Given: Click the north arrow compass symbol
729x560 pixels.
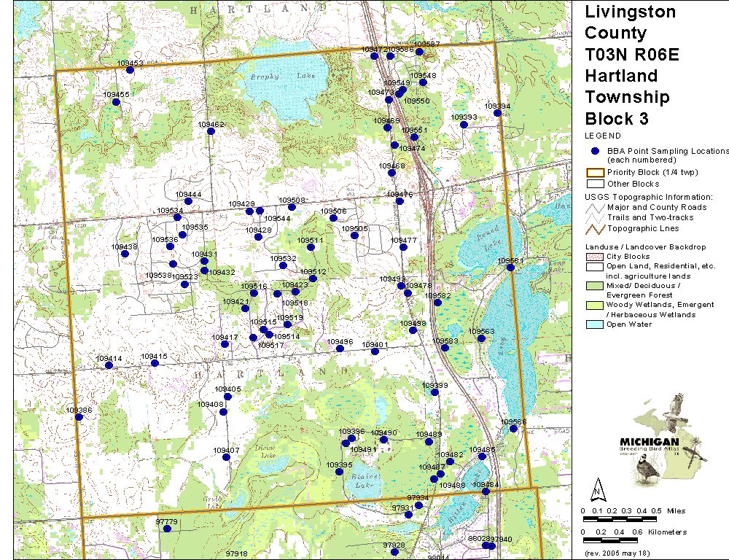Looking at the screenshot, I should [597, 486].
